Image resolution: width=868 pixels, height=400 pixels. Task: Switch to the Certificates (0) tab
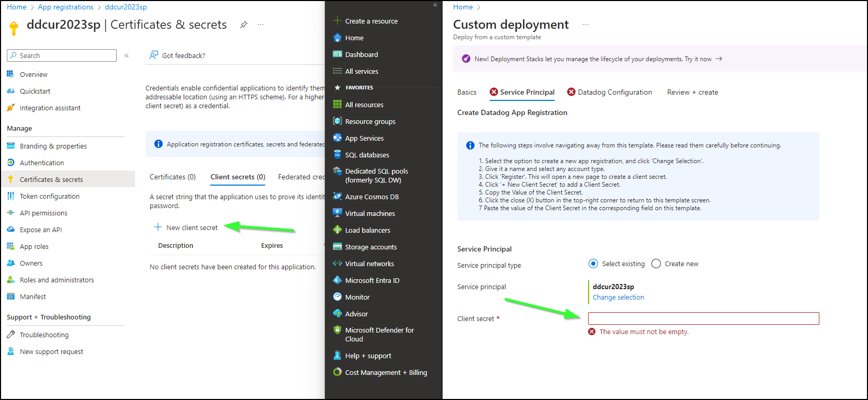tap(173, 177)
